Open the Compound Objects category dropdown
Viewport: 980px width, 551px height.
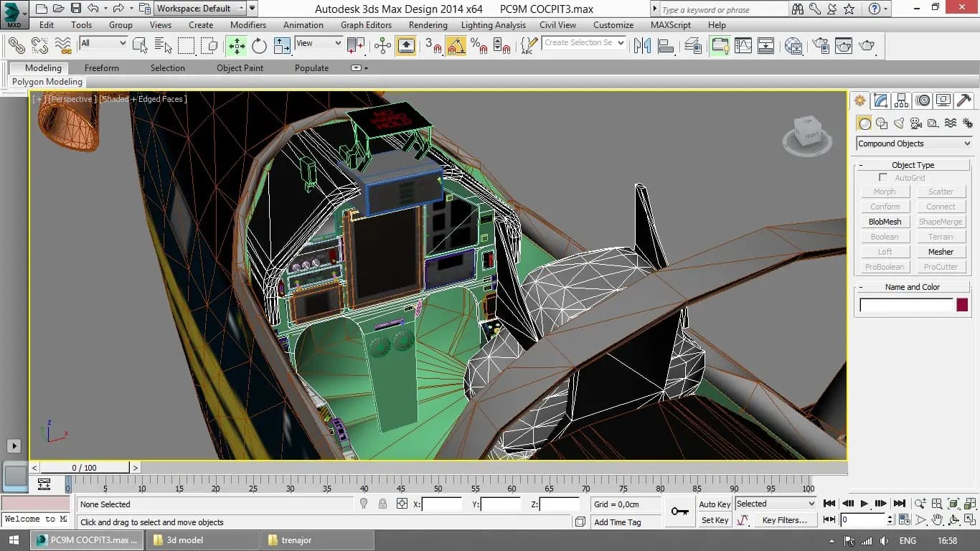(914, 143)
